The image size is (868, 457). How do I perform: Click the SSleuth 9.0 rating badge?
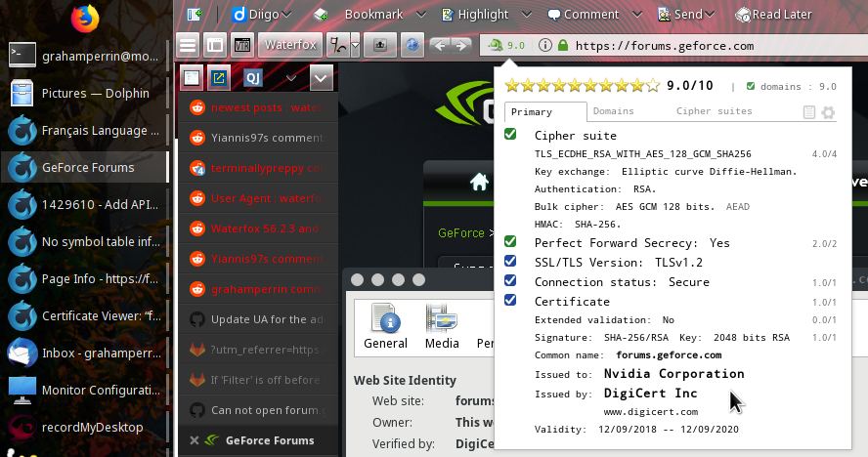click(506, 45)
